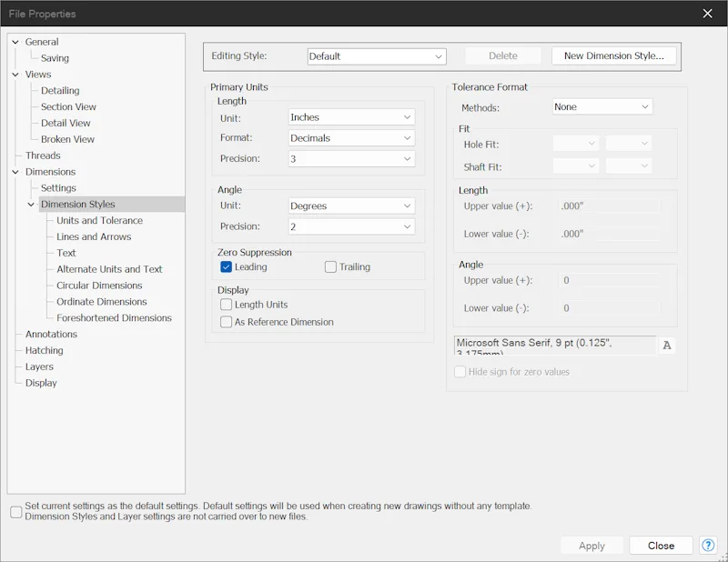Open the font chooser A icon
The width and height of the screenshot is (728, 562).
(x=667, y=346)
